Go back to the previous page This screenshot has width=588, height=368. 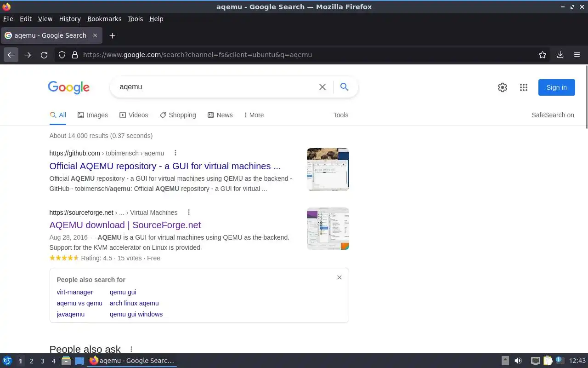point(11,55)
